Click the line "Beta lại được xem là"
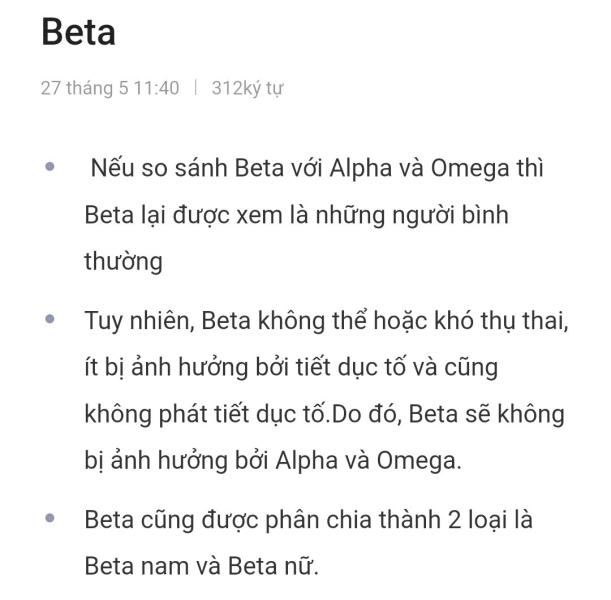 297,215
